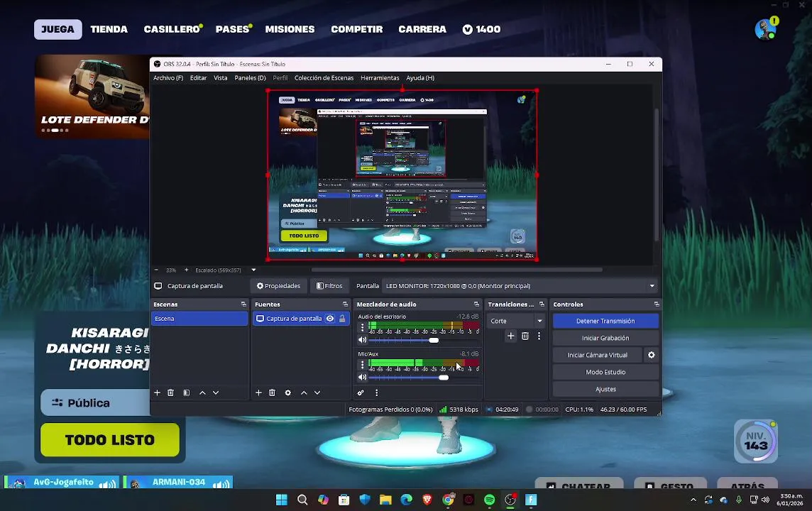The height and width of the screenshot is (511, 812).
Task: Undock the Controles panel with its float icon
Action: pyautogui.click(x=656, y=304)
